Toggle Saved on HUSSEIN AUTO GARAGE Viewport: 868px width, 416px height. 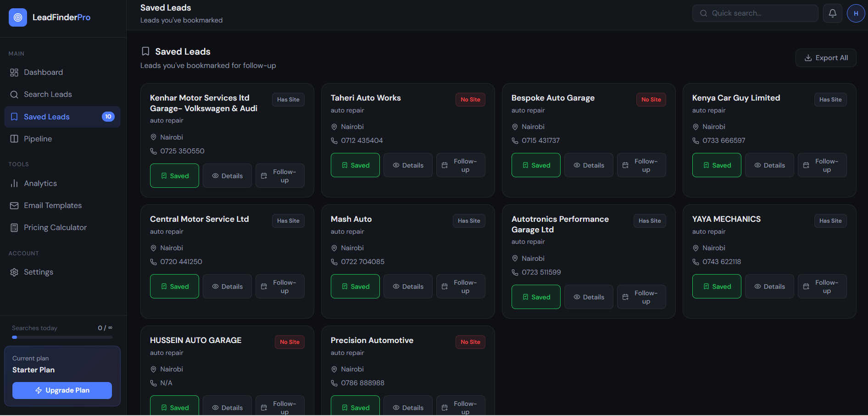[174, 406]
